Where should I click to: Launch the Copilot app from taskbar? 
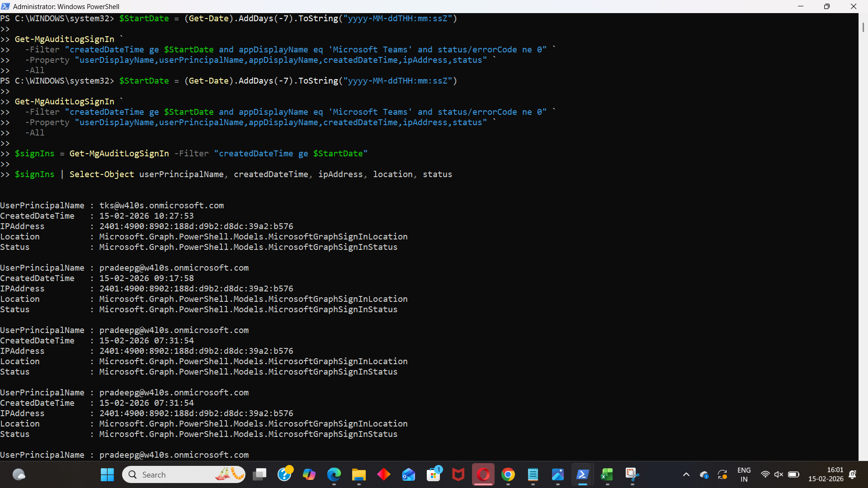coord(309,474)
